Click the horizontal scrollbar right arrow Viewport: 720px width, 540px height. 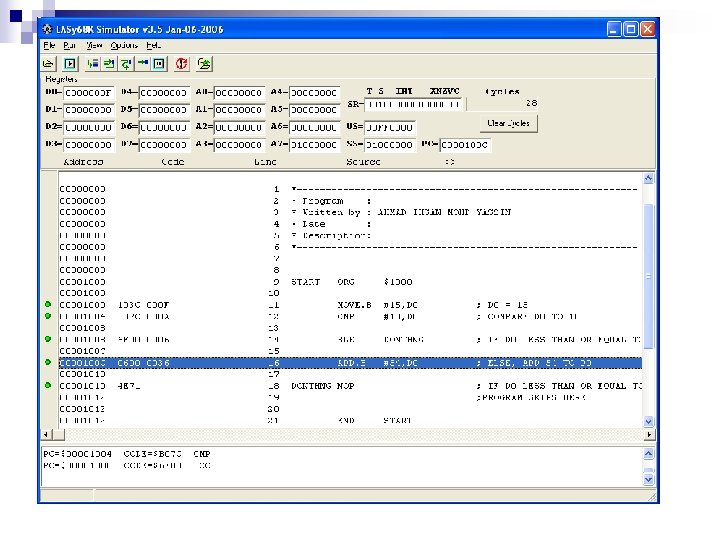pyautogui.click(x=649, y=434)
